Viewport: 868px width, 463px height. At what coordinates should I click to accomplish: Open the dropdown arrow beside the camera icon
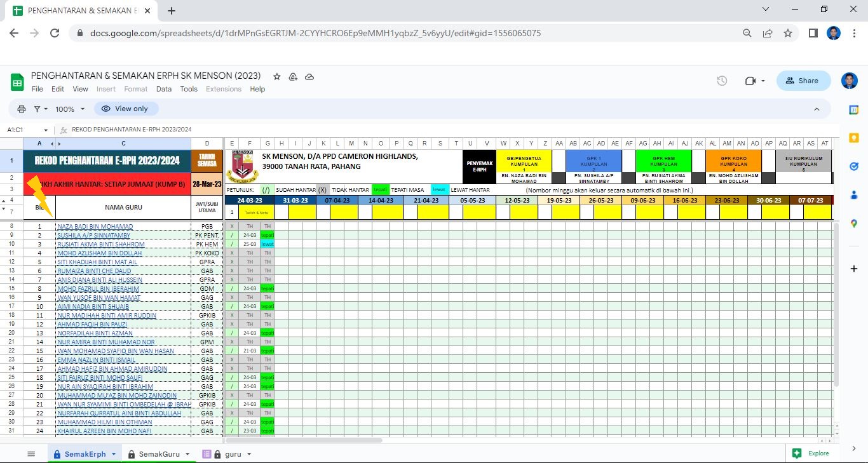(763, 81)
